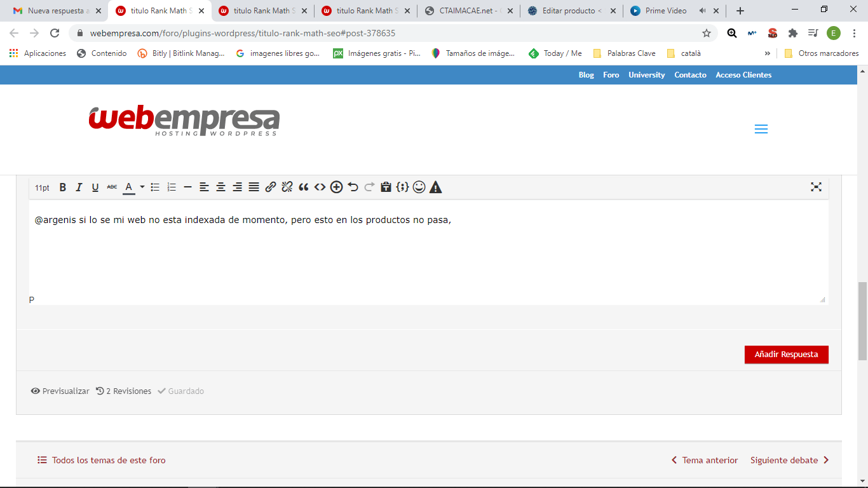Viewport: 868px width, 488px height.
Task: Open the University menu item
Action: (x=647, y=75)
